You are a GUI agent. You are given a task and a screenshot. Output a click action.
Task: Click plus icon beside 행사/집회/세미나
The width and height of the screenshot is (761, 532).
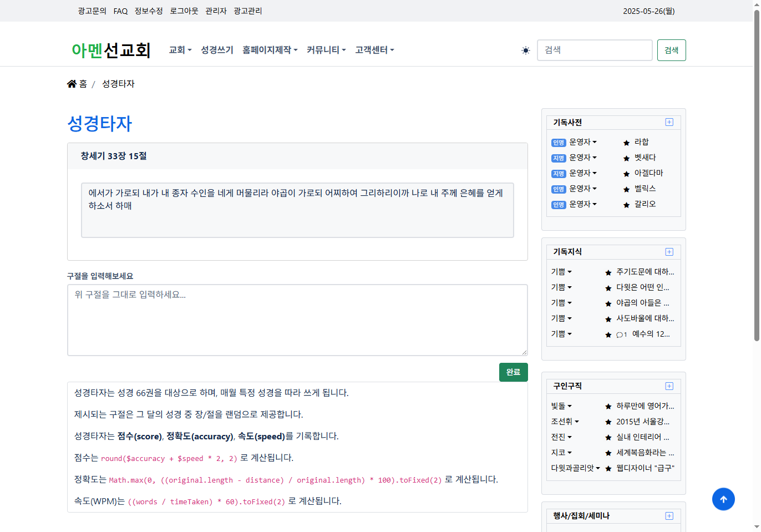pos(669,516)
